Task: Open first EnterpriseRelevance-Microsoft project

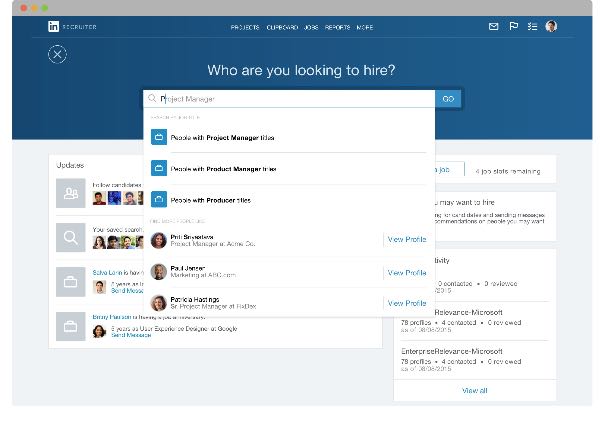Action: pyautogui.click(x=468, y=312)
